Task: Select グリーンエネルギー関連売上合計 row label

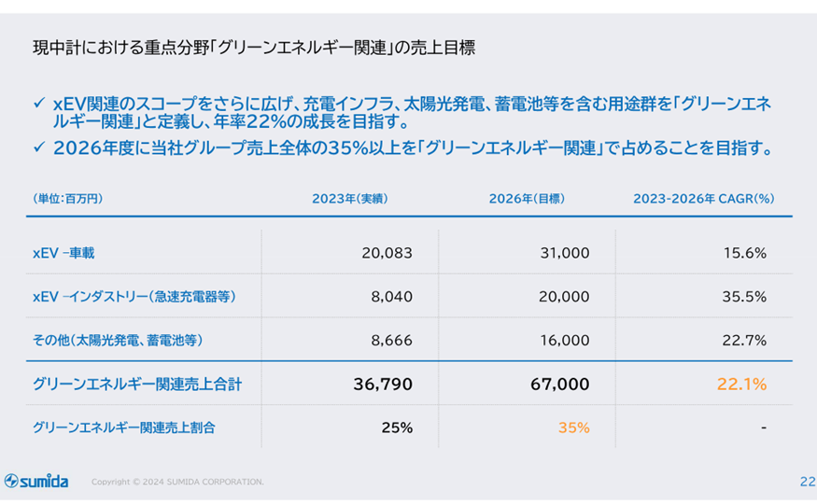Action: [x=137, y=385]
